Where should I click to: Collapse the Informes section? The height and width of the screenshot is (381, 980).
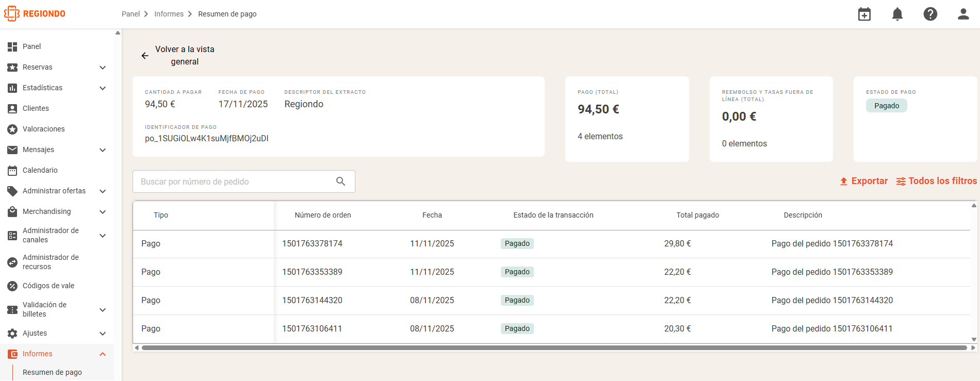point(103,354)
